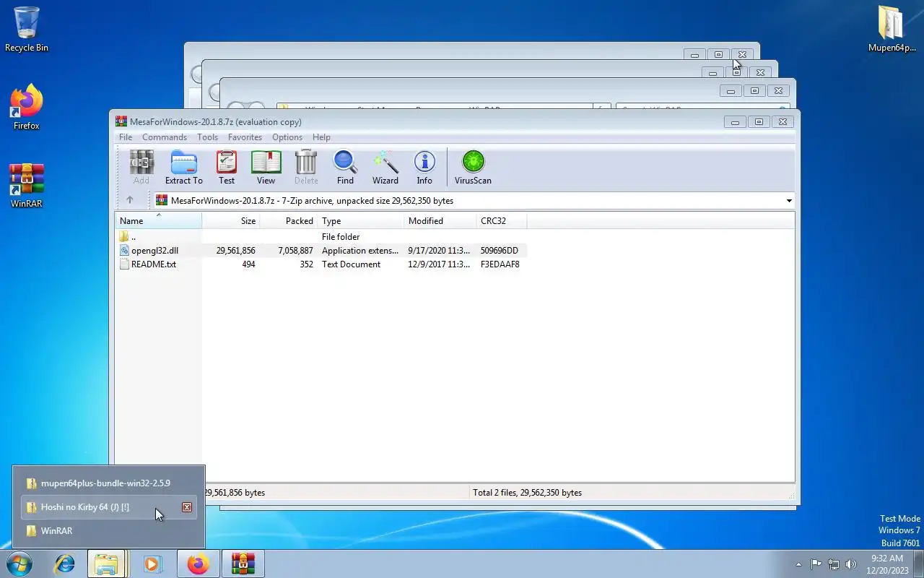The image size is (924, 578).
Task: Switch to Hoshi no Kirby 64 window
Action: (108, 507)
